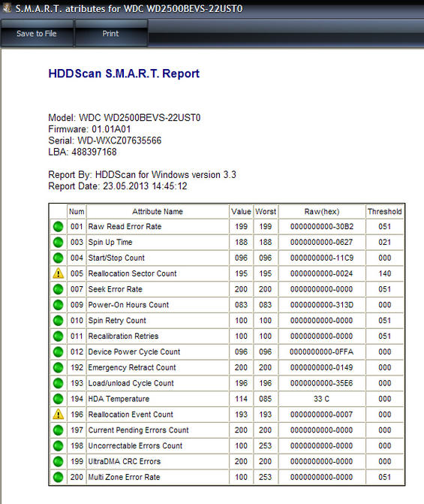The width and height of the screenshot is (424, 504).
Task: Click the Print button
Action: (111, 34)
